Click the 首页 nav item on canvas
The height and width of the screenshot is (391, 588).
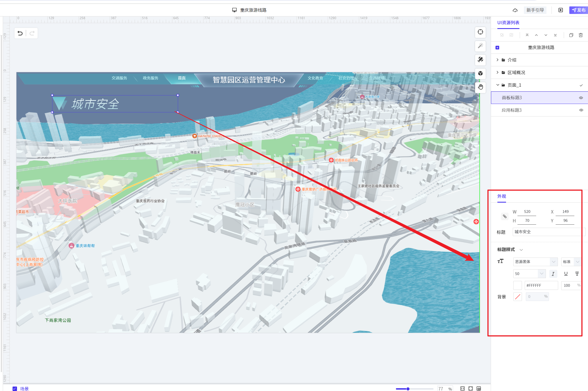coord(182,78)
